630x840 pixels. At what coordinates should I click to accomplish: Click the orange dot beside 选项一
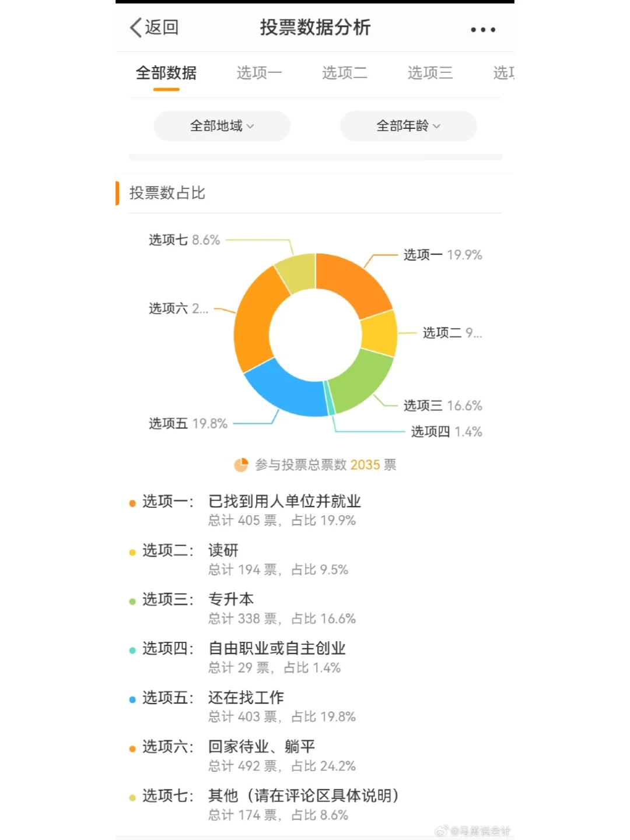point(132,503)
